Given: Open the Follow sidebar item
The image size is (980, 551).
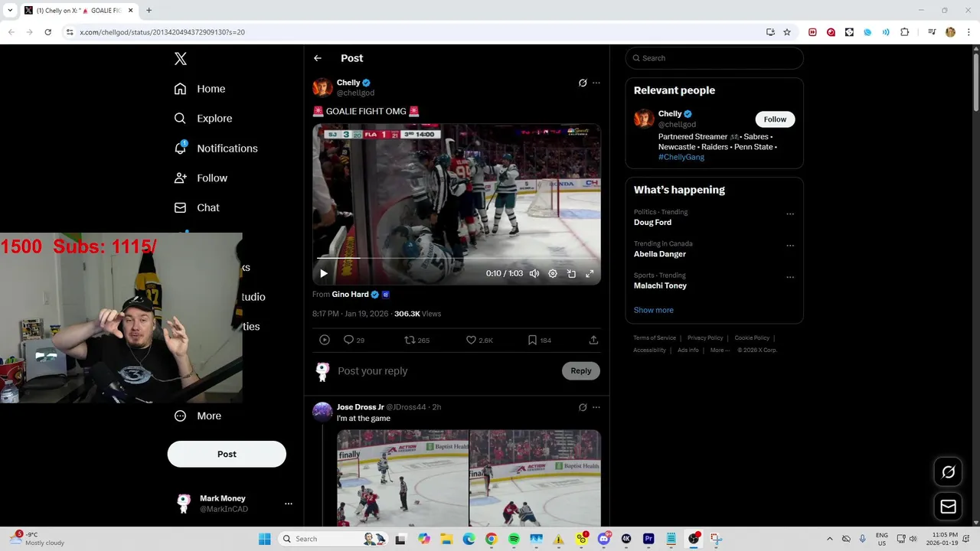Looking at the screenshot, I should pyautogui.click(x=201, y=178).
